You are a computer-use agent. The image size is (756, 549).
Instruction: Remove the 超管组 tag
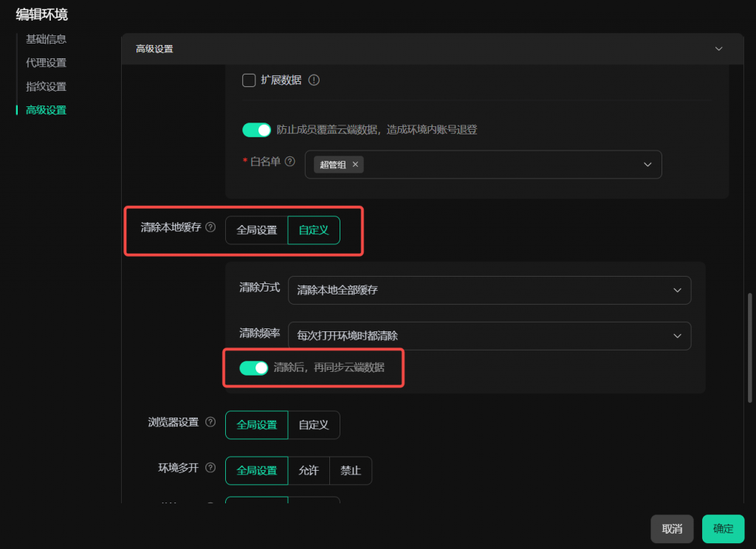(x=355, y=165)
